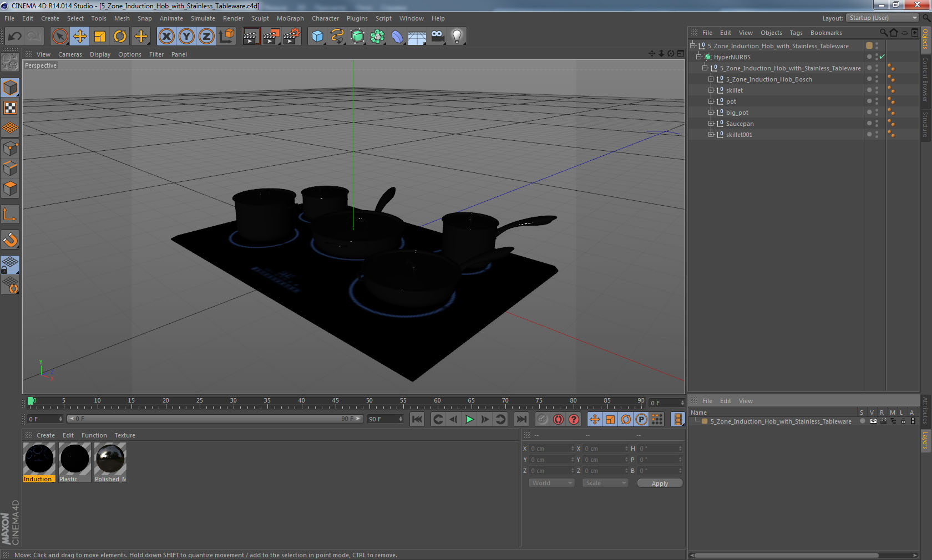The width and height of the screenshot is (932, 560).
Task: Open the Layout dropdown
Action: [883, 18]
